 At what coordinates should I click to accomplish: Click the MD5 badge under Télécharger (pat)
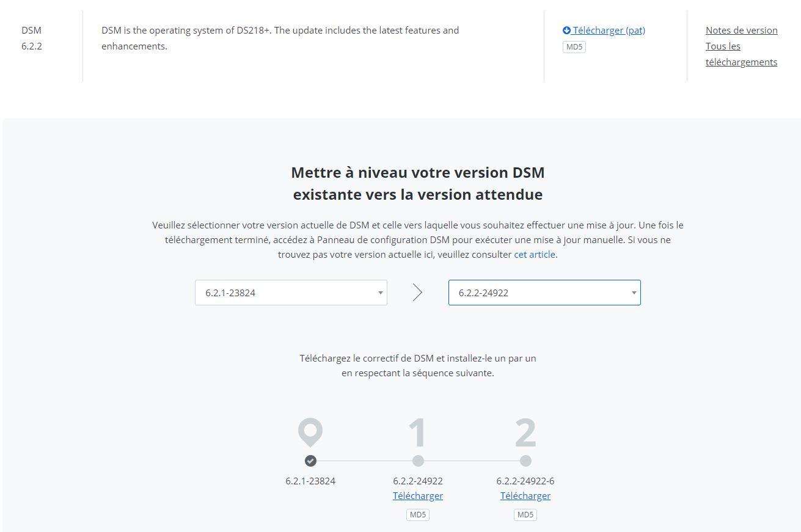pos(574,47)
